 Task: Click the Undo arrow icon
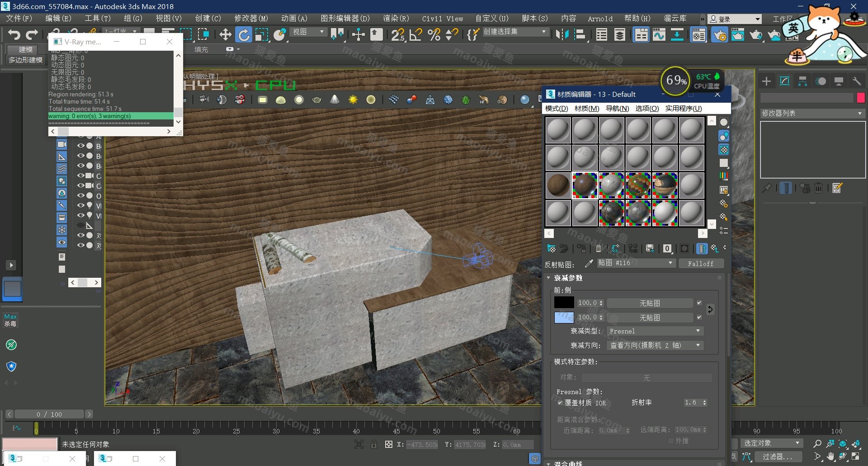[x=14, y=34]
